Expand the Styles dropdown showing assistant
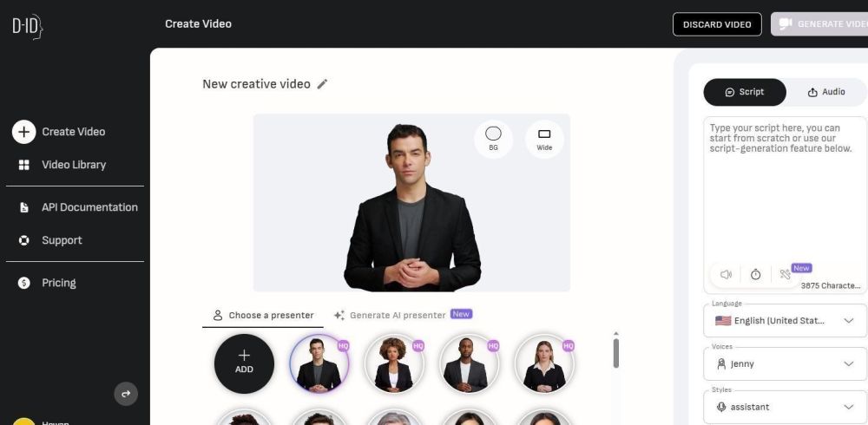Viewport: 868px width, 425px height. (785, 407)
